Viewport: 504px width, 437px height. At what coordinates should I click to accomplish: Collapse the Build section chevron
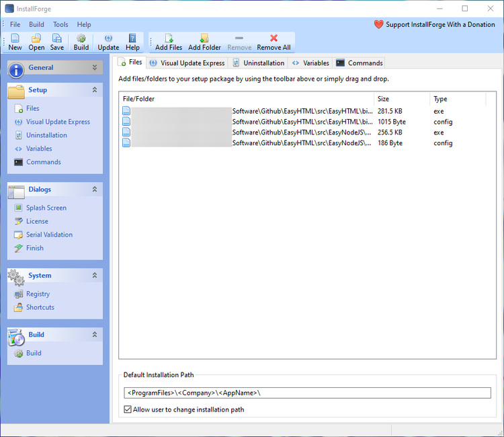pos(95,334)
